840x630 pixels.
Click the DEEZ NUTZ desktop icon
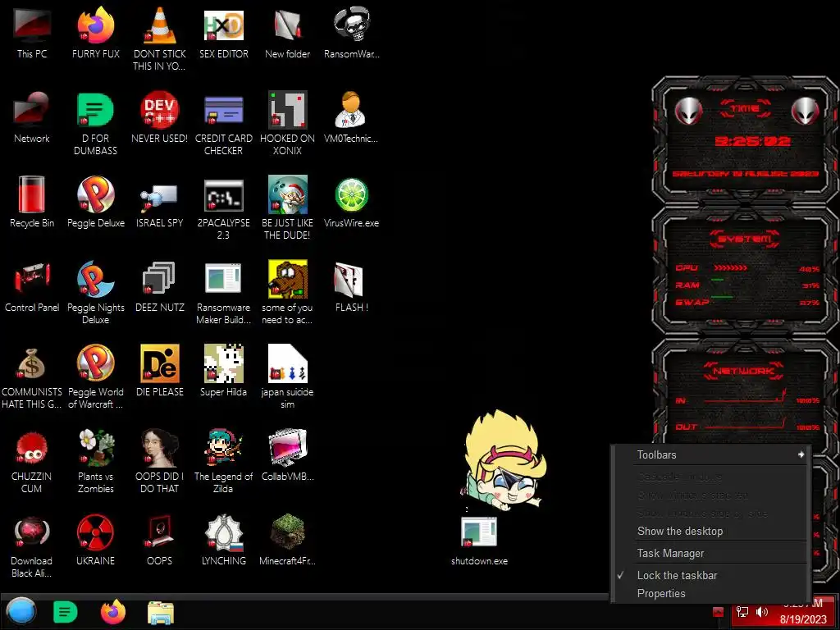160,279
